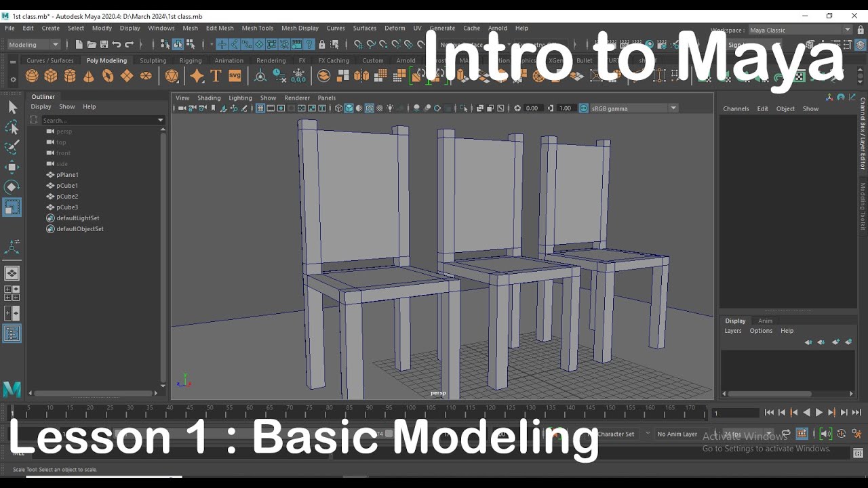Open the layer editor Options menu
868x488 pixels.
tap(761, 331)
